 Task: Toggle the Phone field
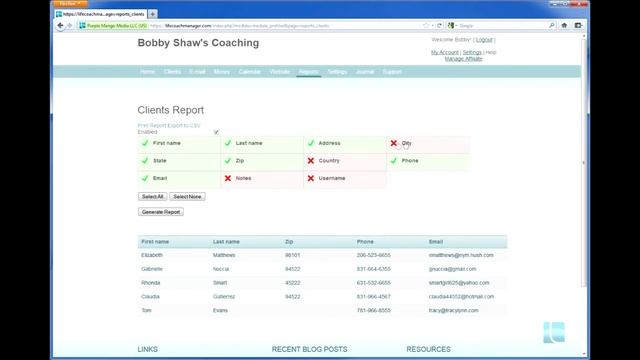(x=428, y=161)
